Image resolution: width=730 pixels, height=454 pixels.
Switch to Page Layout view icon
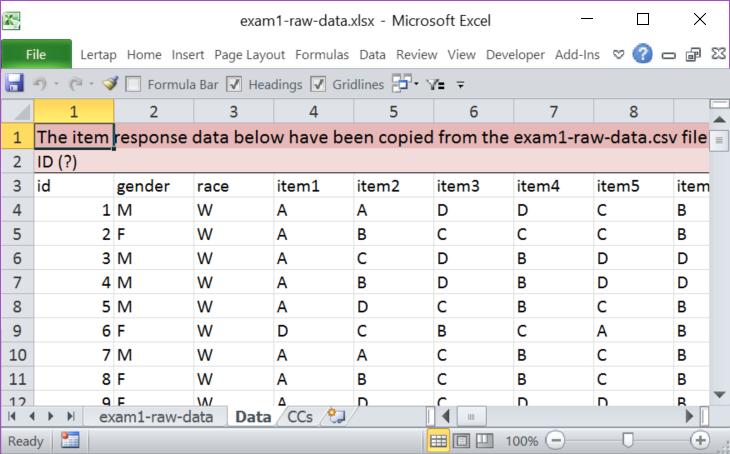(461, 440)
